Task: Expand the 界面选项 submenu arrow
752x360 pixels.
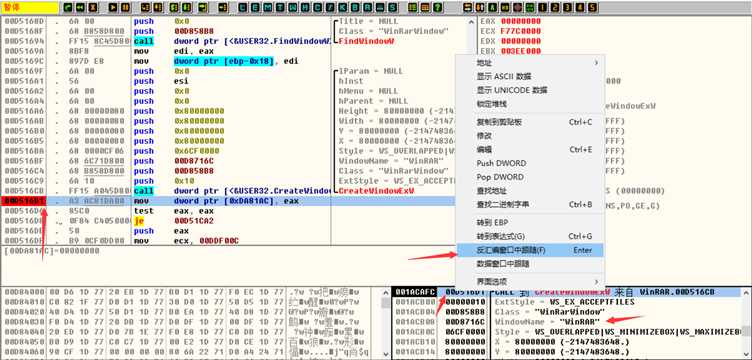Action: [x=596, y=281]
